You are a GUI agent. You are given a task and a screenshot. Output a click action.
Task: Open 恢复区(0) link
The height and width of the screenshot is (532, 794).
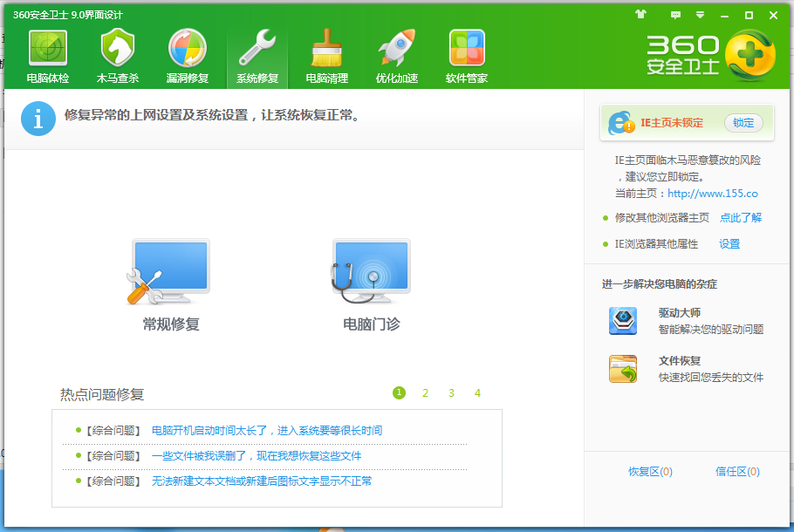point(650,472)
